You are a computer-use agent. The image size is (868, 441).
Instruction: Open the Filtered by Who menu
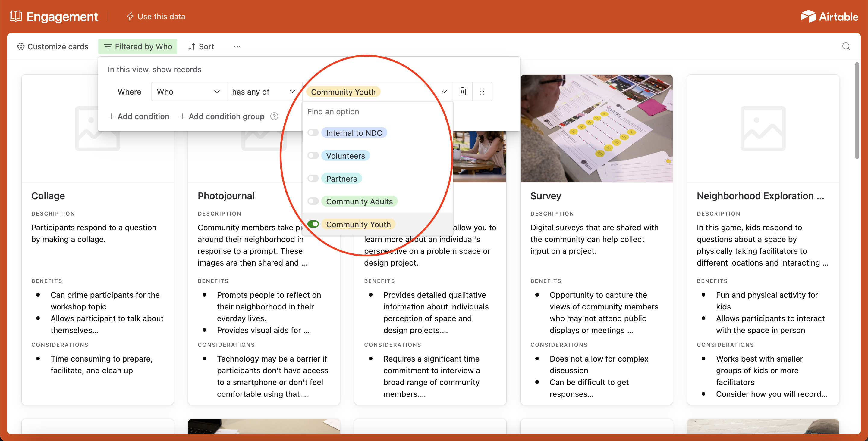coord(138,46)
